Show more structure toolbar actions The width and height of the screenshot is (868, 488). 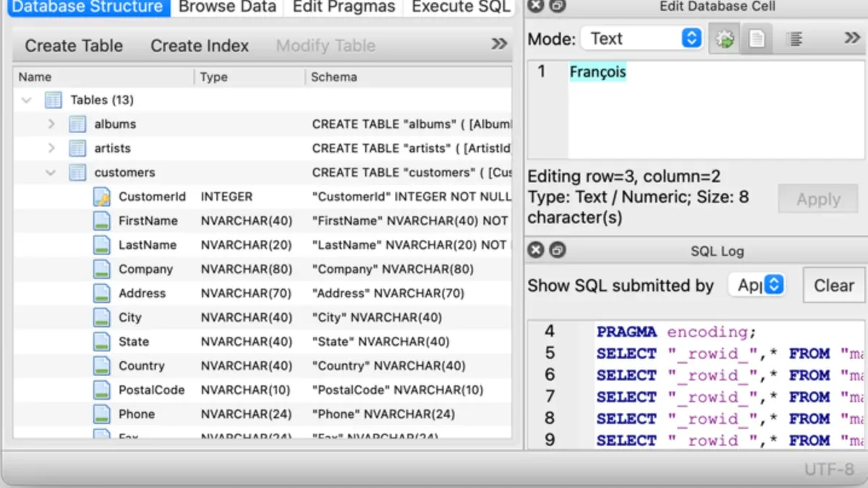click(499, 44)
